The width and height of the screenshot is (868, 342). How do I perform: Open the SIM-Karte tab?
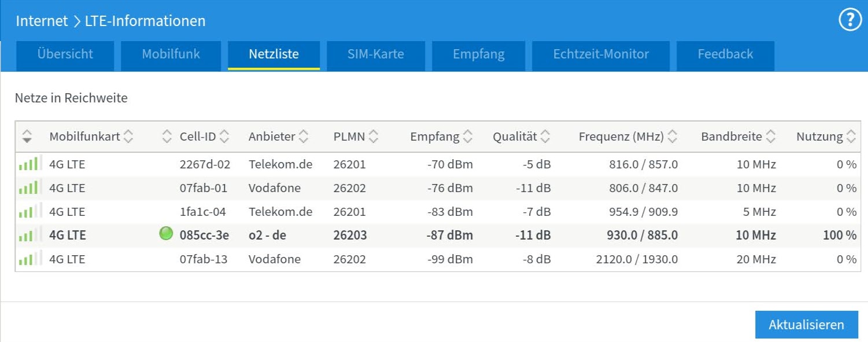376,54
